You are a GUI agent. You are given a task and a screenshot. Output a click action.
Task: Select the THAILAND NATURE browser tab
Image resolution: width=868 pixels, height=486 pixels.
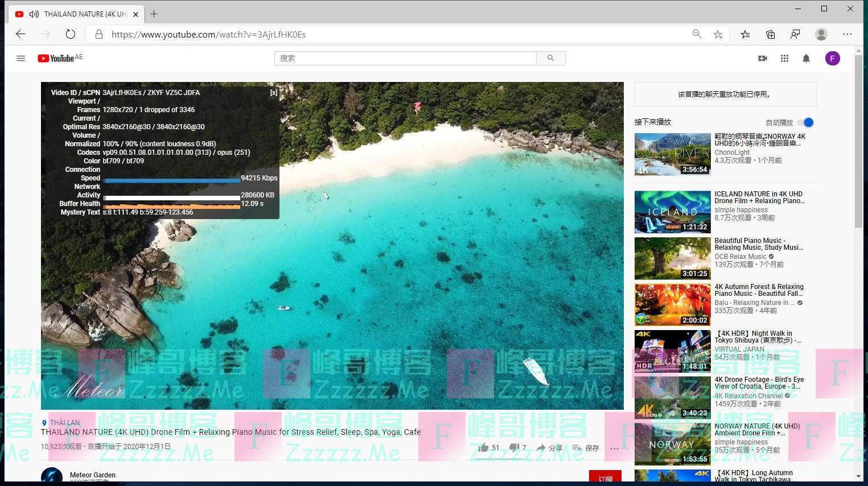[x=80, y=14]
